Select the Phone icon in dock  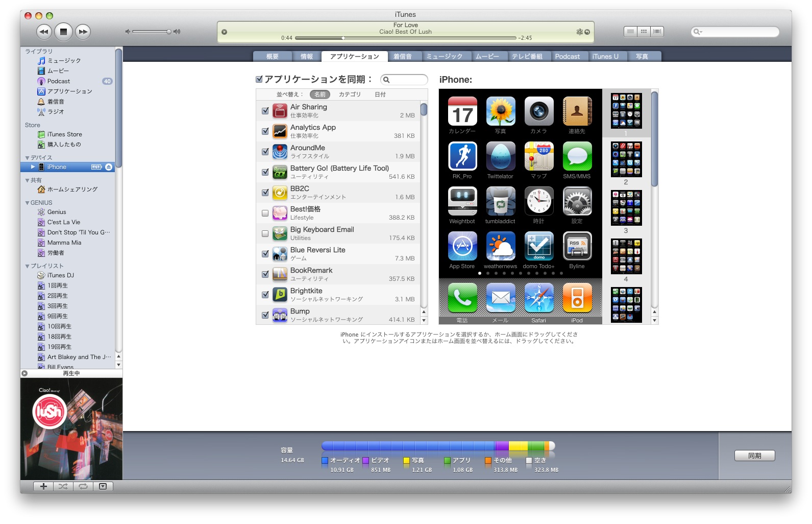(x=462, y=298)
